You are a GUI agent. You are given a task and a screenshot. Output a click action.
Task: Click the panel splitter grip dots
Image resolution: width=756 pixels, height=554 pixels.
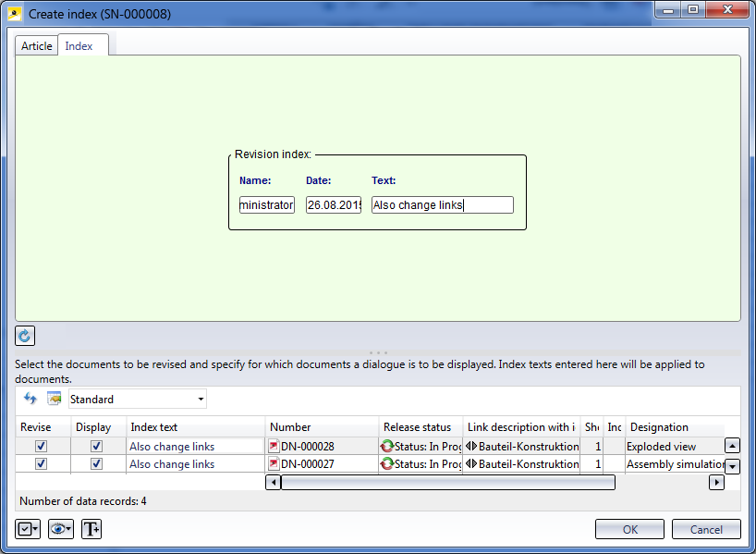click(x=378, y=352)
